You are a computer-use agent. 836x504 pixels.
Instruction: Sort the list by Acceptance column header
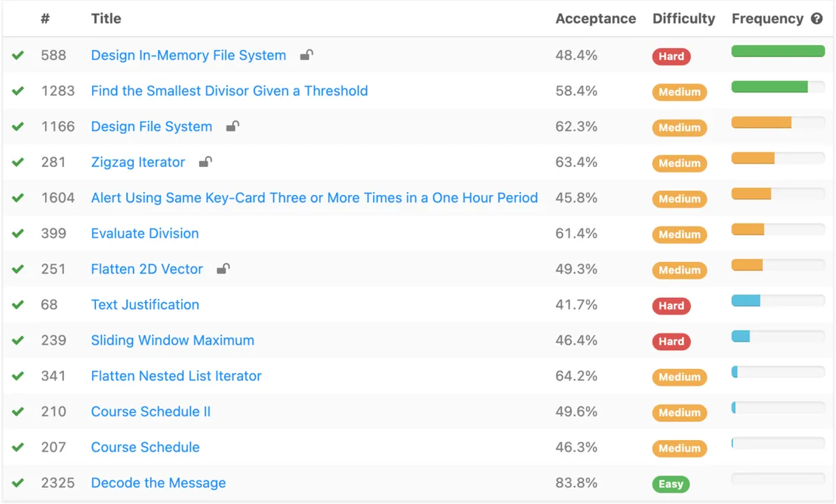tap(595, 19)
